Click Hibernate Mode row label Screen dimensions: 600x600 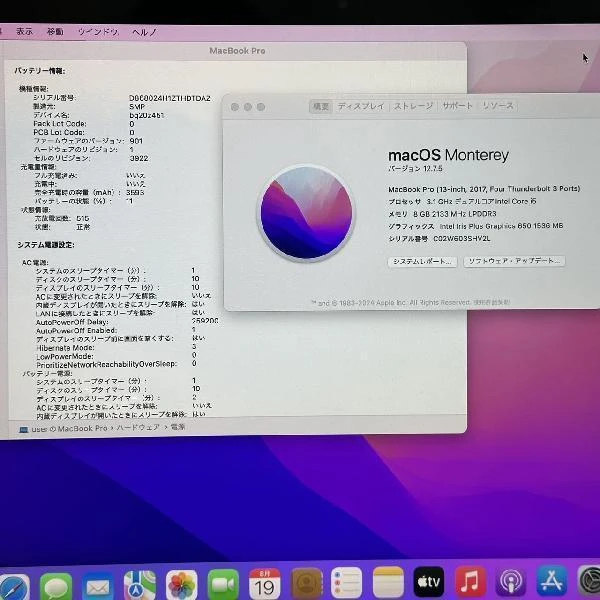pos(65,348)
